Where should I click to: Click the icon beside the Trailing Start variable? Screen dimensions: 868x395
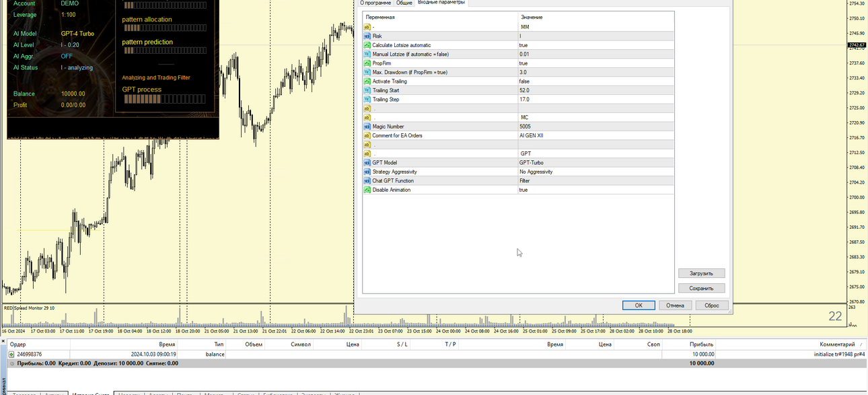(x=367, y=90)
